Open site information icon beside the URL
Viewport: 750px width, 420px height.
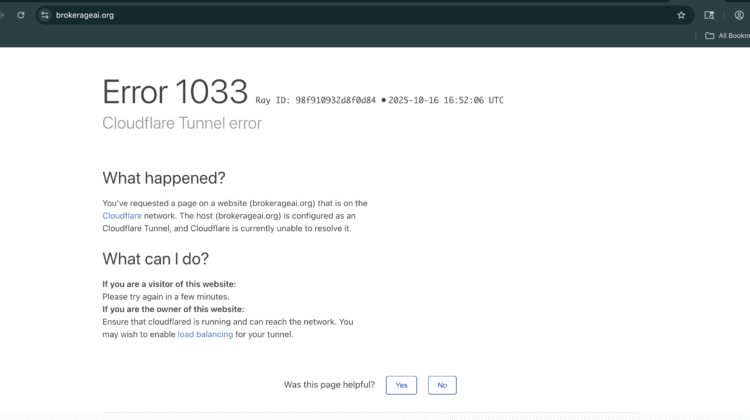[x=45, y=15]
